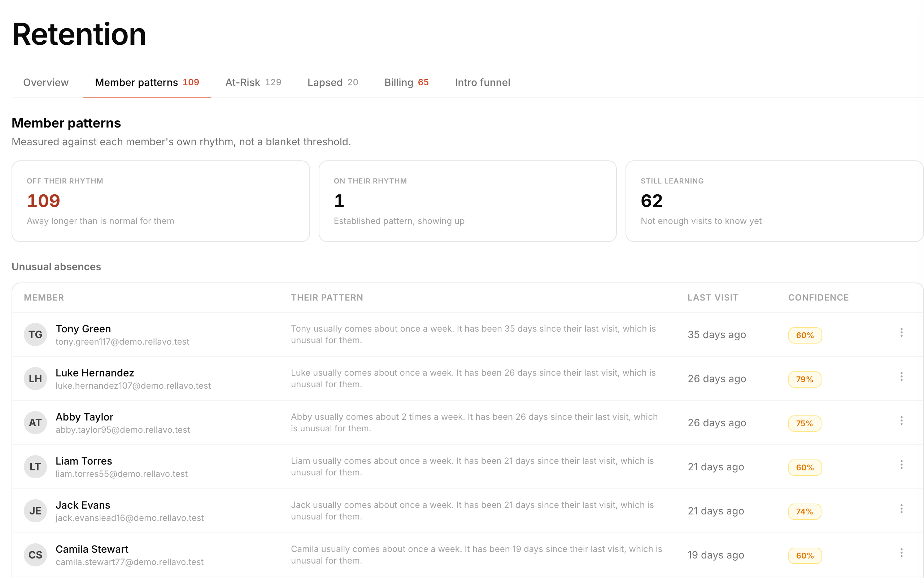Click the Member column header
The image size is (924, 578).
[44, 297]
